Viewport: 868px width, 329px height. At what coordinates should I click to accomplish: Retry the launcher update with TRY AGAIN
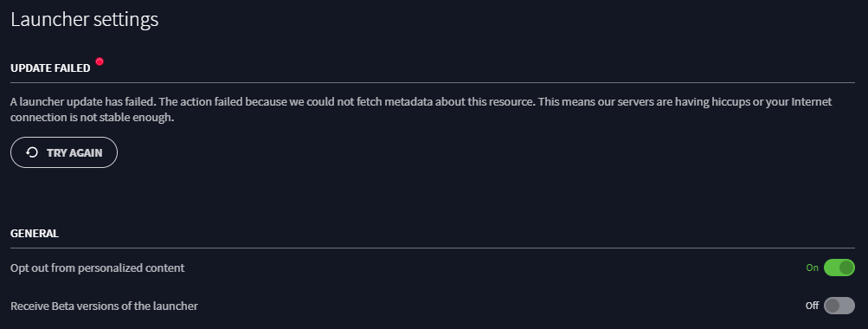coord(64,152)
